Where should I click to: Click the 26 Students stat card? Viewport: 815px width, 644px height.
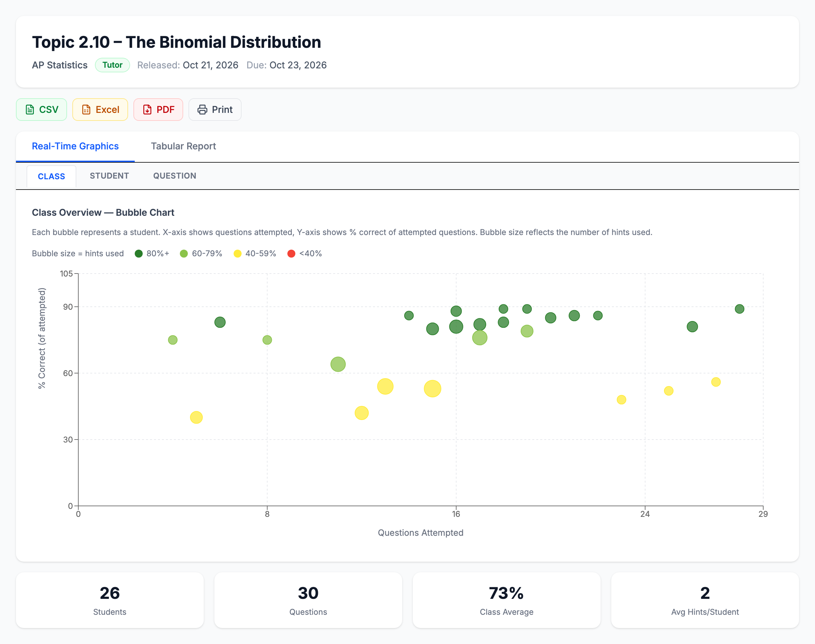[x=110, y=600]
